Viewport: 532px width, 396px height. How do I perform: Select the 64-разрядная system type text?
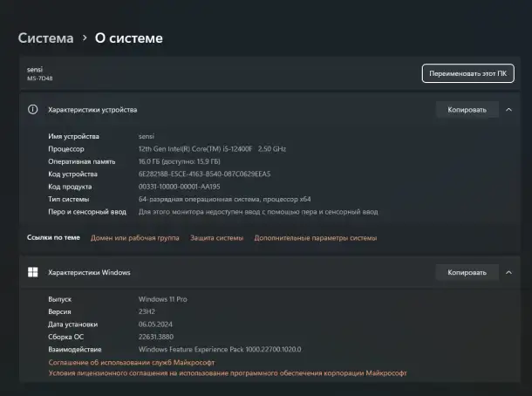tap(224, 199)
